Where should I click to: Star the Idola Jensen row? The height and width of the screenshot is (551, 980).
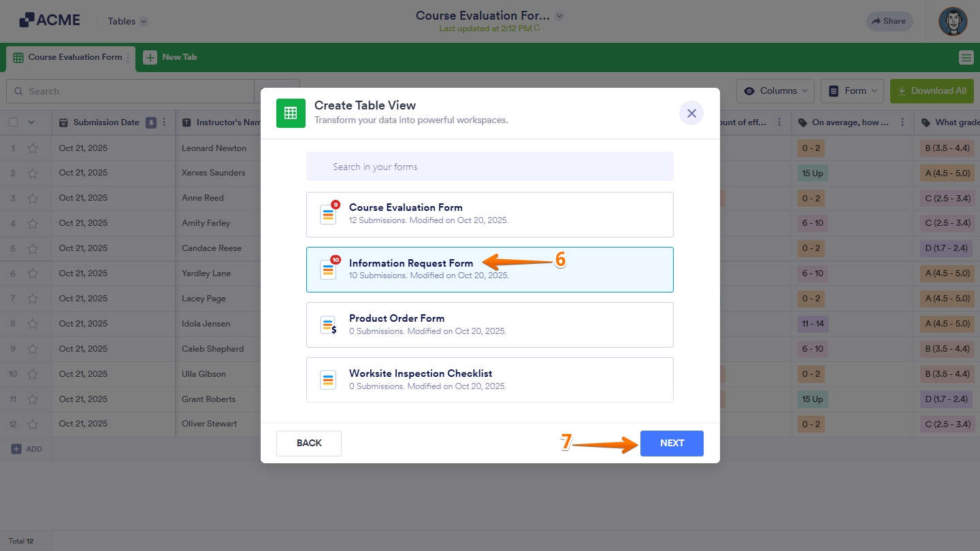(32, 324)
